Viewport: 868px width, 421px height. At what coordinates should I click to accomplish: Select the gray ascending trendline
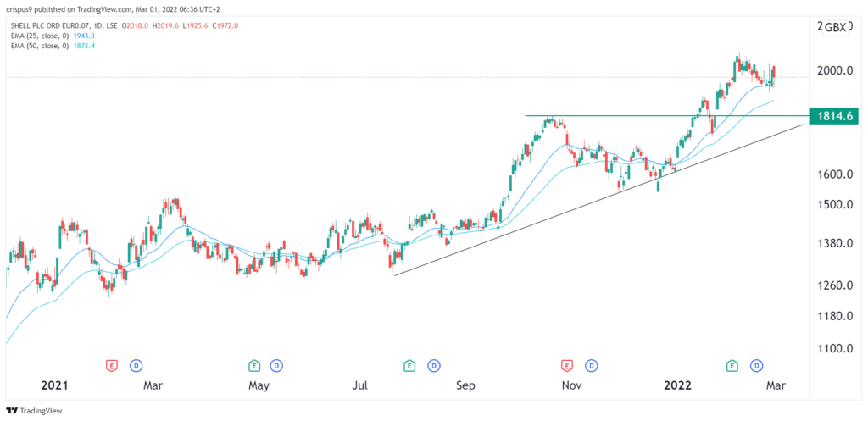click(x=598, y=200)
